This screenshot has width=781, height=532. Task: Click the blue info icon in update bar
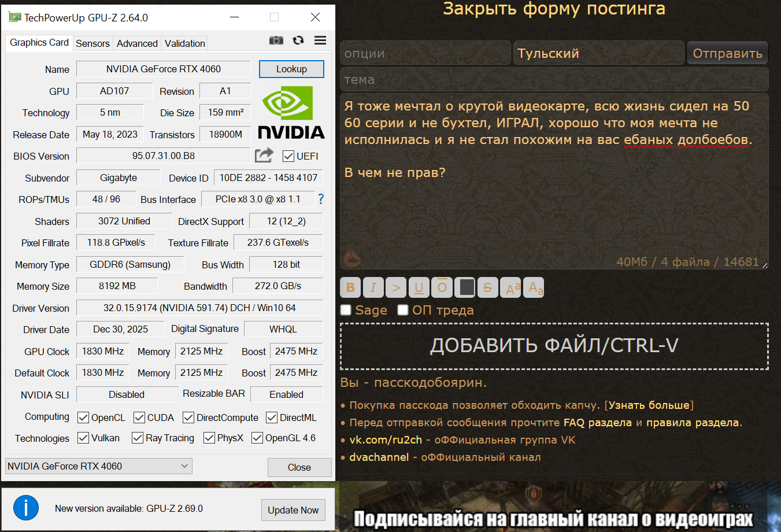26,508
